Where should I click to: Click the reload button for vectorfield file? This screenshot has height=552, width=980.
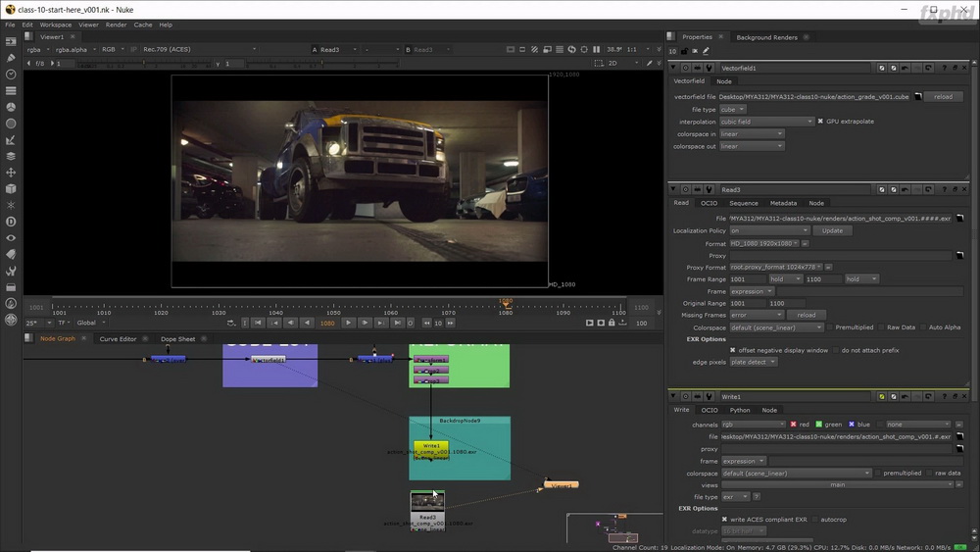click(943, 97)
